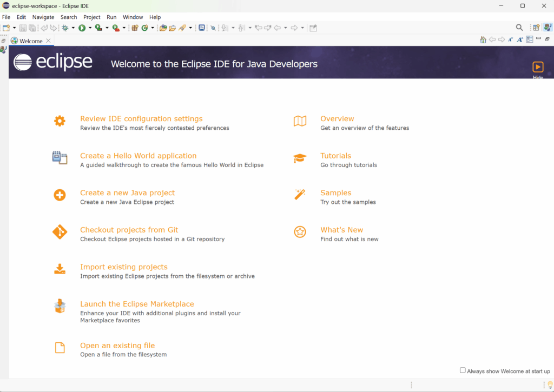Open the File menu
The width and height of the screenshot is (554, 392).
coord(6,17)
